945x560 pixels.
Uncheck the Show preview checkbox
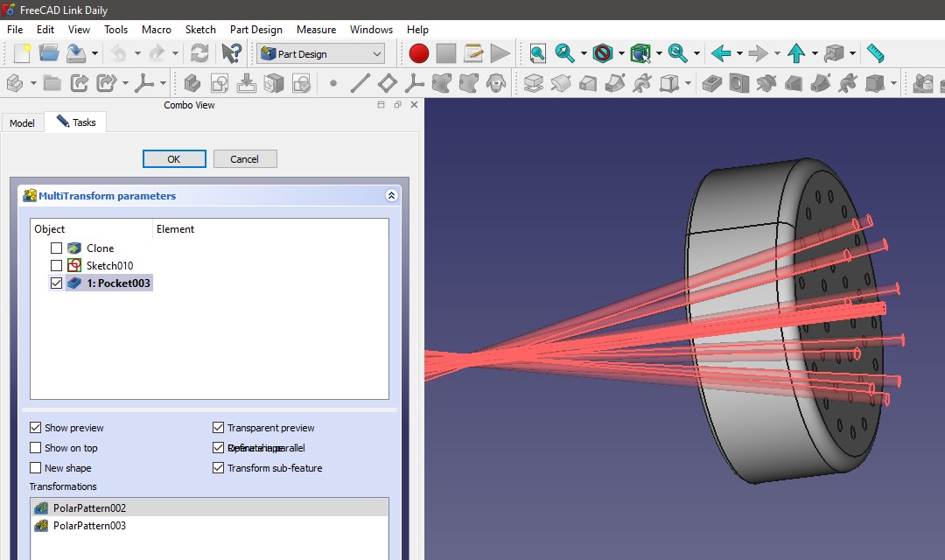pyautogui.click(x=36, y=428)
